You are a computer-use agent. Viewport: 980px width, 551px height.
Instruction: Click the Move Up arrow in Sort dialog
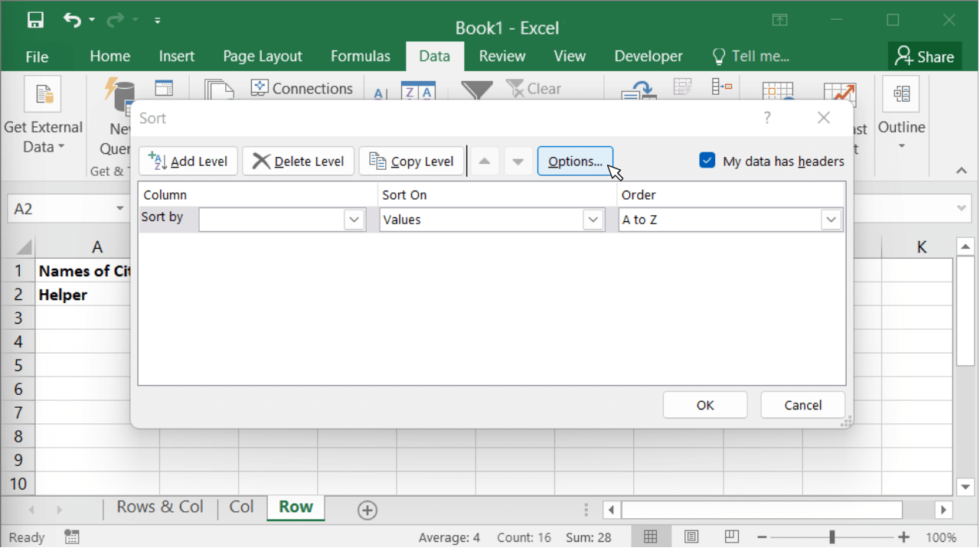[x=484, y=161]
